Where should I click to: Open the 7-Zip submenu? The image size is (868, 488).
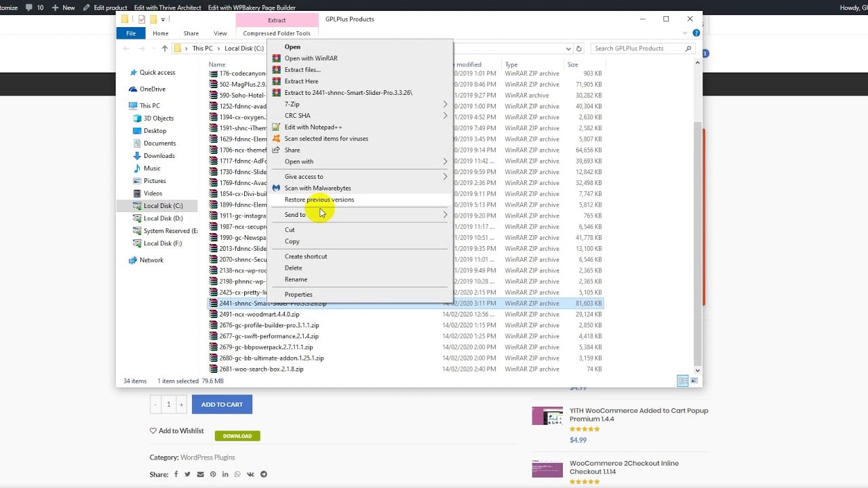click(360, 104)
